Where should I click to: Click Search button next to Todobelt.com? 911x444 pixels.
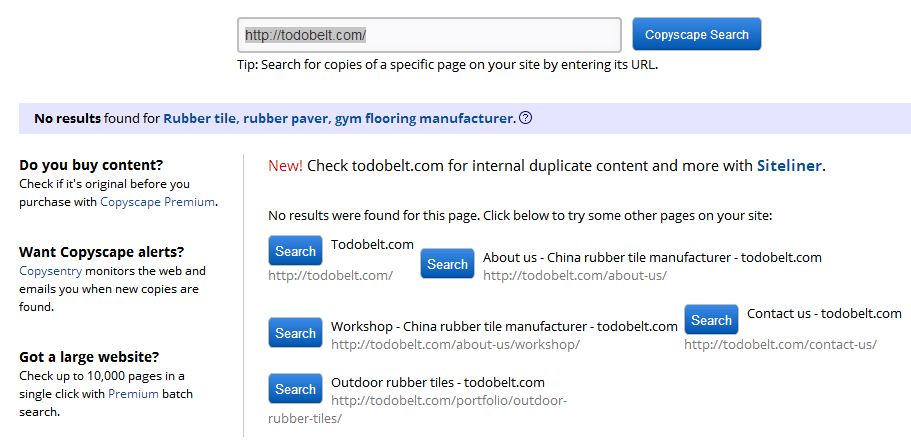pyautogui.click(x=295, y=251)
